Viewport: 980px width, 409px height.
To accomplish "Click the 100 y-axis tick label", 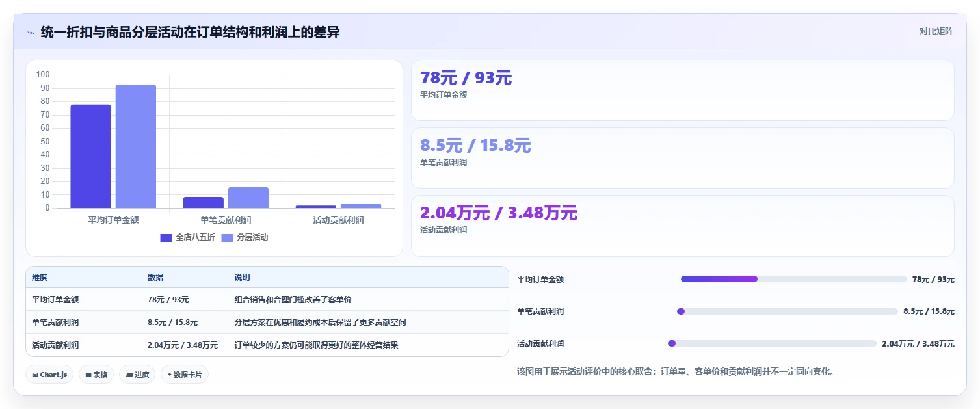I will (x=43, y=75).
